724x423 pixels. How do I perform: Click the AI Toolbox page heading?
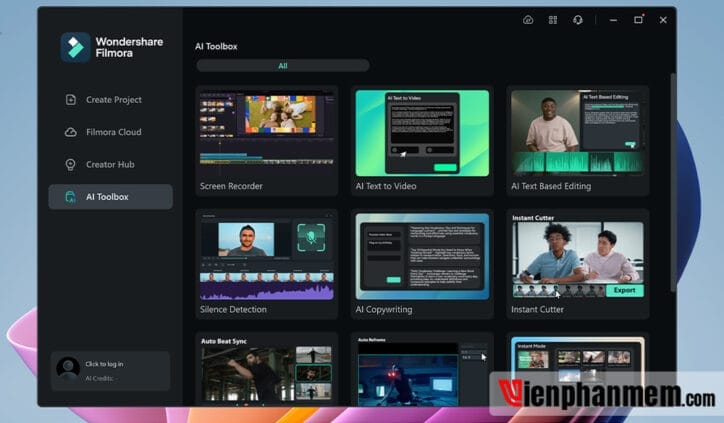(x=216, y=46)
